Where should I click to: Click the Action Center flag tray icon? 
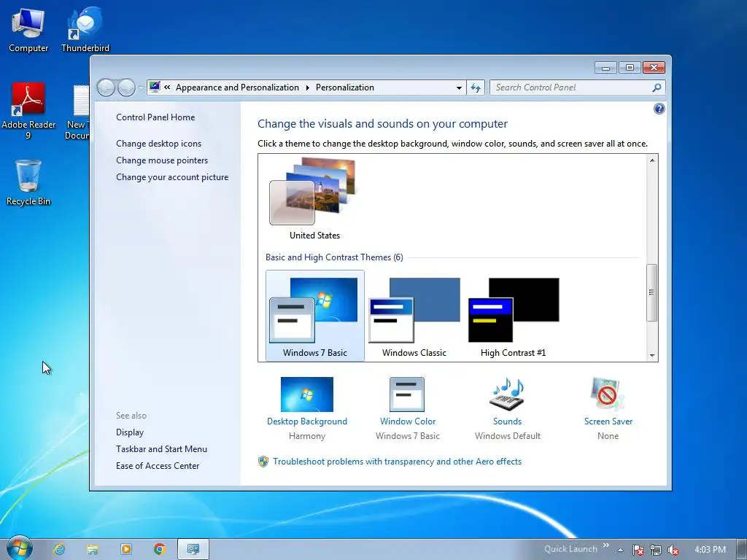click(x=638, y=550)
